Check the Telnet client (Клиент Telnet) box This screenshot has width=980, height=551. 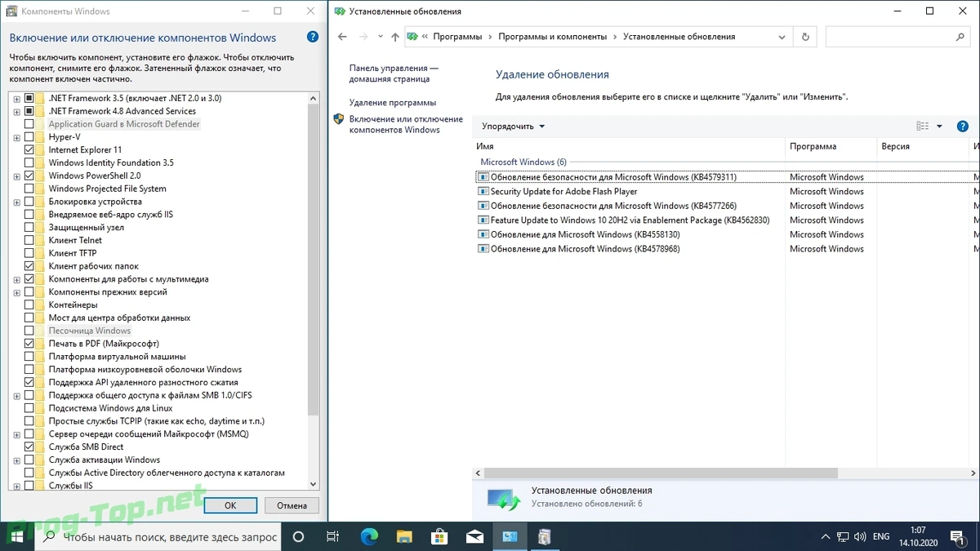29,241
